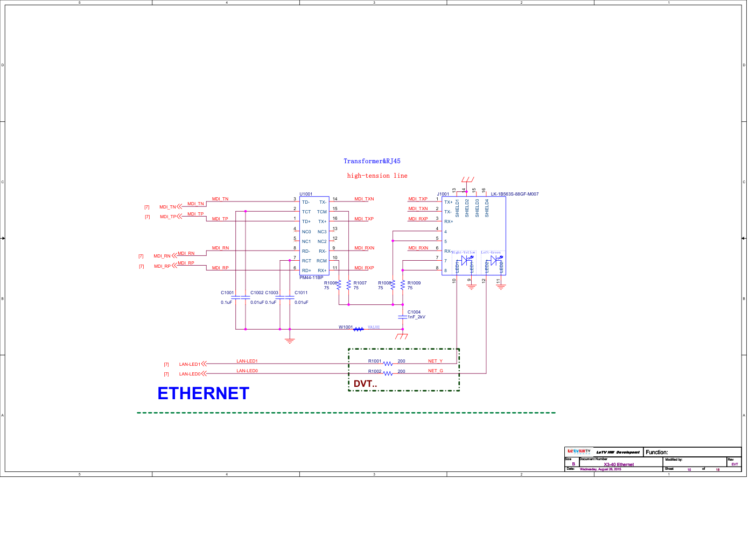Select the W1001 jumper symbol
Screen dimensions: 756x535
pos(359,329)
